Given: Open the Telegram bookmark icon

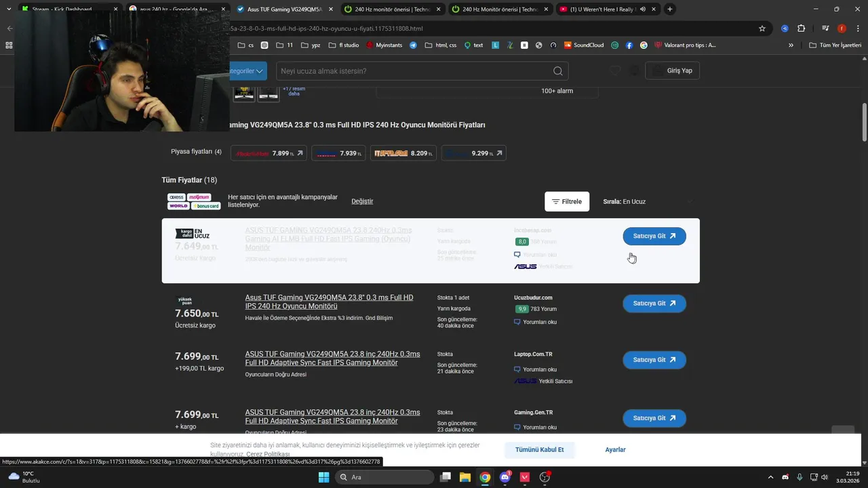Looking at the screenshot, I should 414,45.
